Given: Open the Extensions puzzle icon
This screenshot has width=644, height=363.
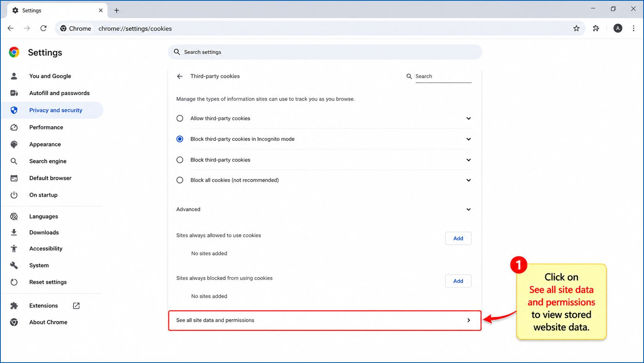Looking at the screenshot, I should 596,28.
